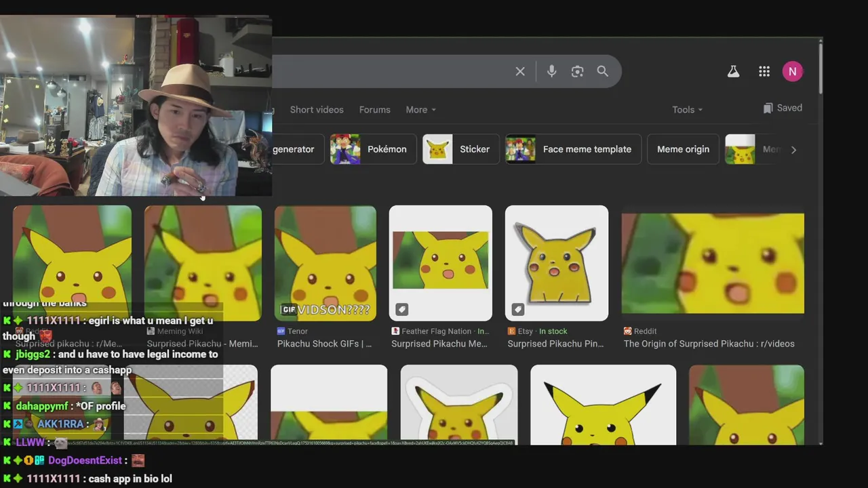The image size is (868, 488).
Task: Open Google Lens image search icon
Action: click(577, 71)
